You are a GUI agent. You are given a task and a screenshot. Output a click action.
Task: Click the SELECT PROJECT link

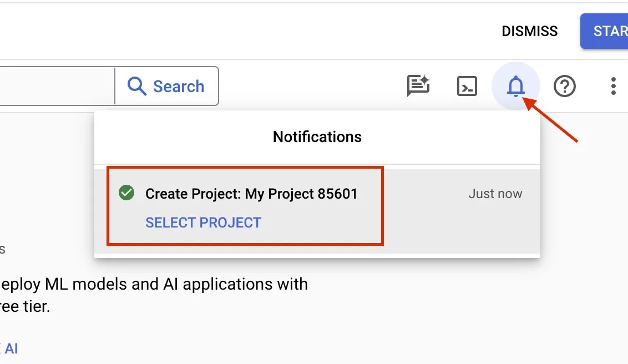point(203,223)
